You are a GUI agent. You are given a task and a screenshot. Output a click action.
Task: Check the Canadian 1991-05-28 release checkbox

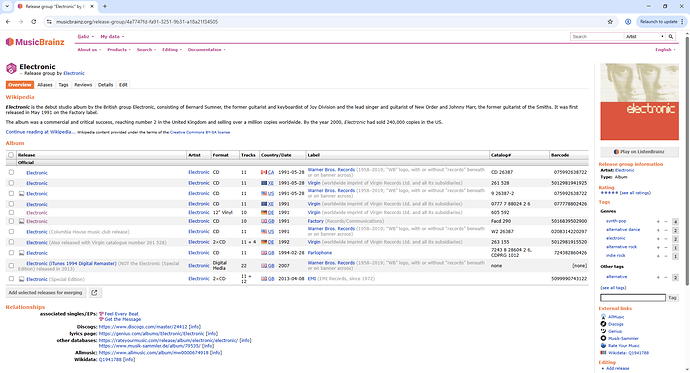tap(11, 172)
